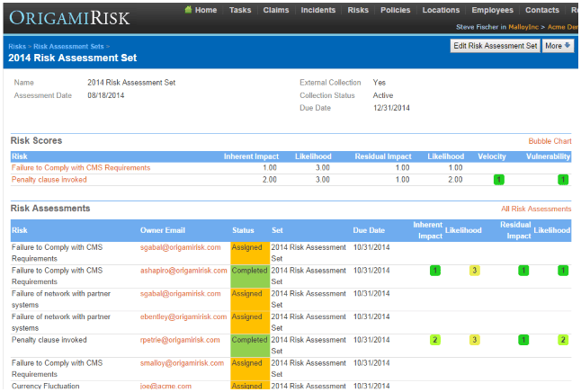Open the Policies menu
This screenshot has height=392, width=581.
[x=396, y=10]
